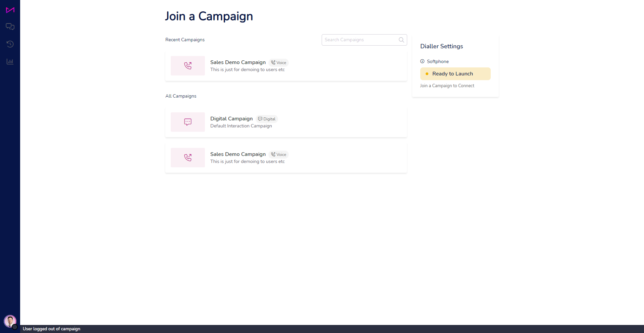This screenshot has height=333, width=644.
Task: Click the Voice tag in All Campaigns list
Action: (x=279, y=155)
